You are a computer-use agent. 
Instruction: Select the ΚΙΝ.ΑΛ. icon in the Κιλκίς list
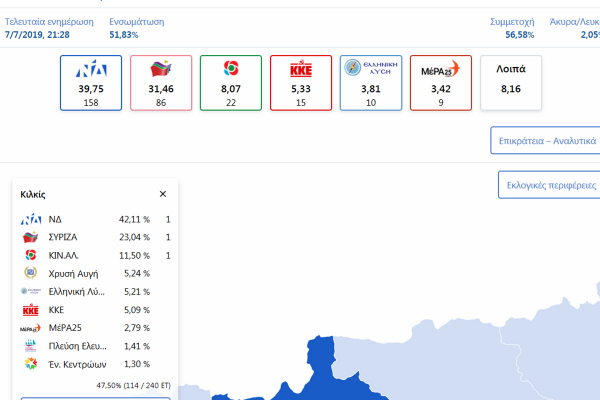click(31, 255)
